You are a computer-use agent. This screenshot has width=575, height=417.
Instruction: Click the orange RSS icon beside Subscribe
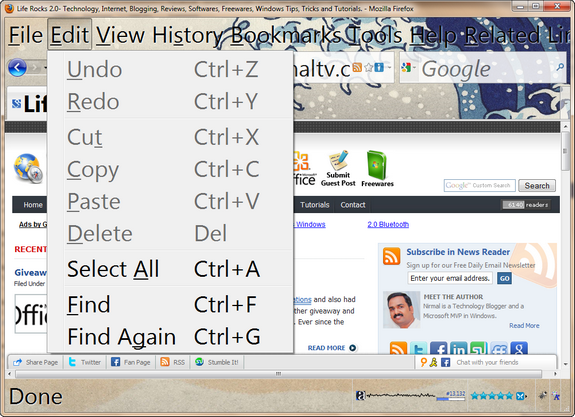point(391,256)
